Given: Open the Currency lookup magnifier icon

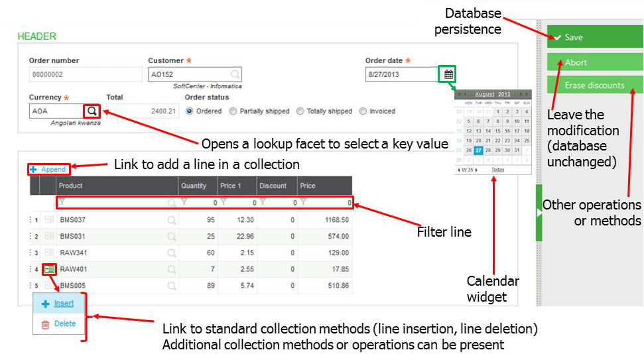Looking at the screenshot, I should click(x=92, y=111).
